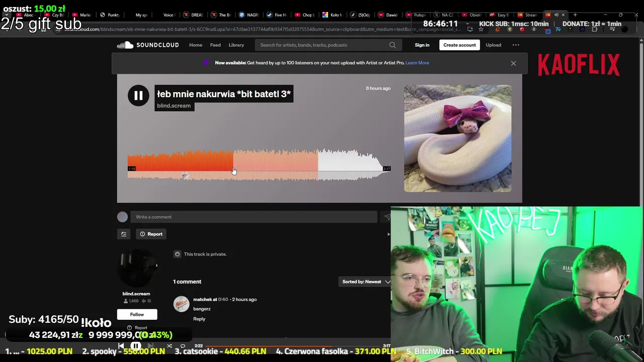Open the Library section

point(236,45)
